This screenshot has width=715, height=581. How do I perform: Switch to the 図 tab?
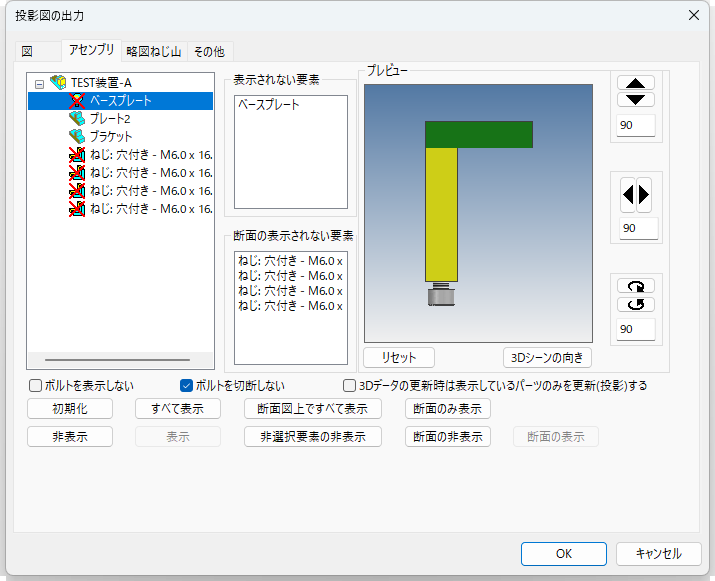(x=38, y=52)
